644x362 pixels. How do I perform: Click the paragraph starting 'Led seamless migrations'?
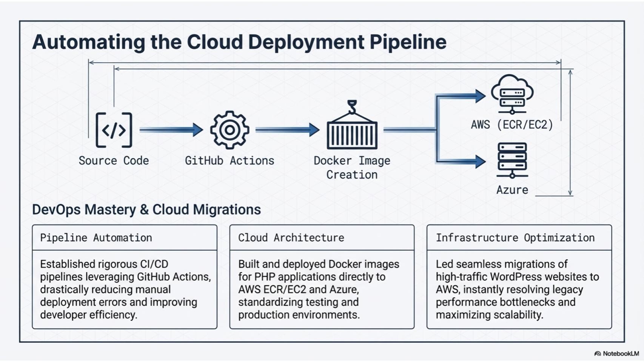point(518,290)
